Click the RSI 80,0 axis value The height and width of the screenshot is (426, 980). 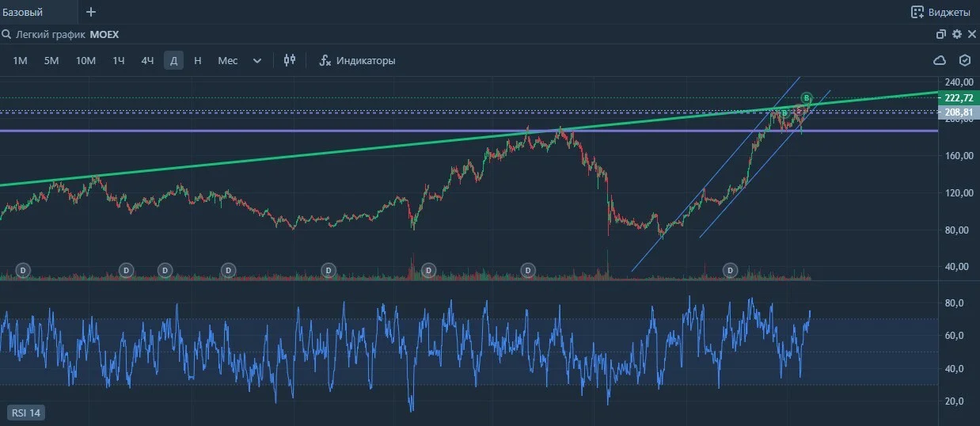[954, 303]
